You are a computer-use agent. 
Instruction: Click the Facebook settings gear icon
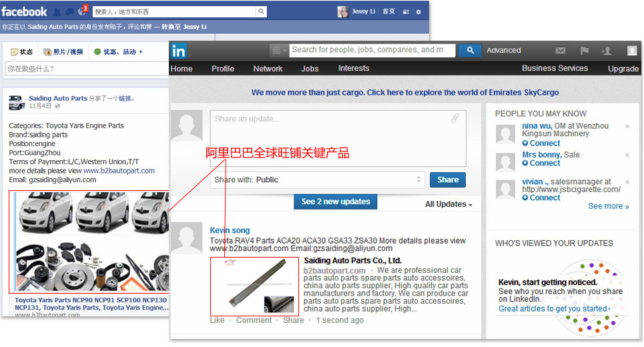point(418,11)
